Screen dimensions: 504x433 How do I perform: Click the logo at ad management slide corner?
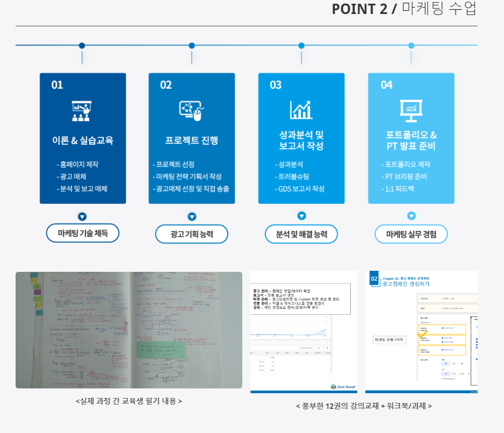pos(343,386)
